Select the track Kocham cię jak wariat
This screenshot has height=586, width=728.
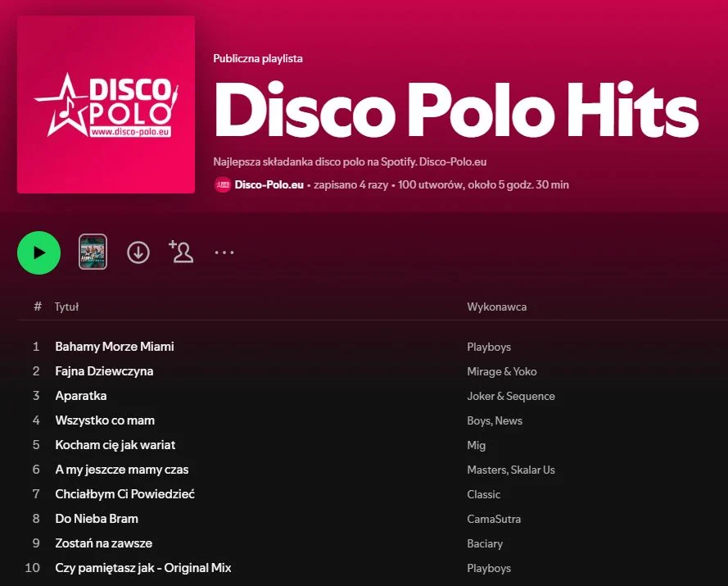(115, 445)
